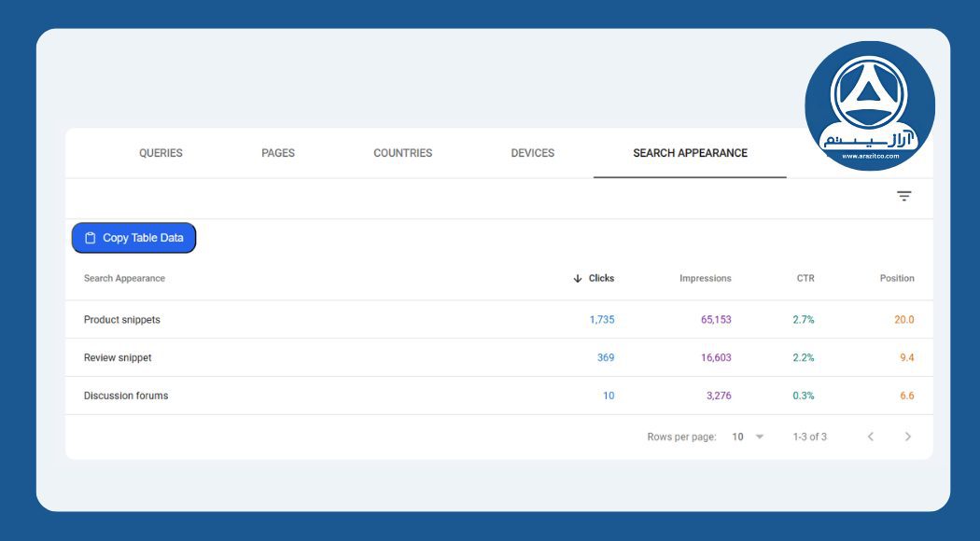This screenshot has width=980, height=541.
Task: Click the downward sort arrow beside Clicks
Action: [x=578, y=278]
